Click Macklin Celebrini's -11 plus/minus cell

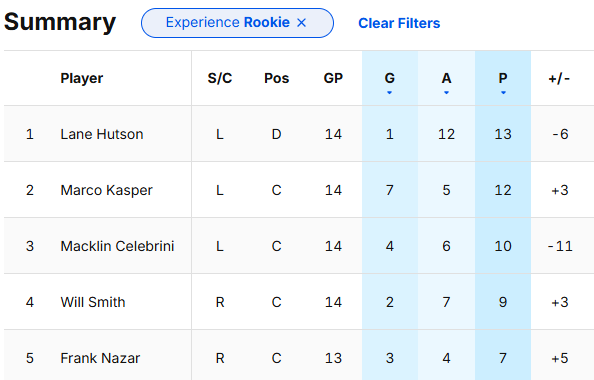(560, 246)
